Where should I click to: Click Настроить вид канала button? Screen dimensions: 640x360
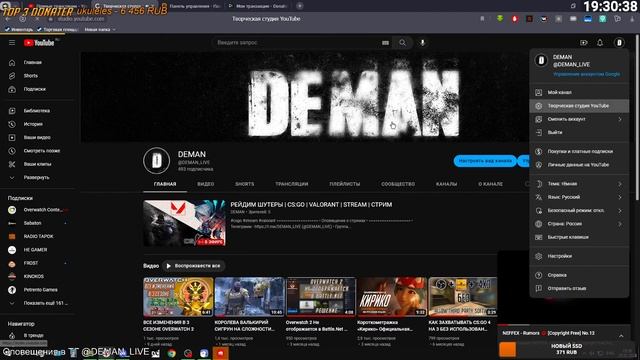[x=485, y=161]
